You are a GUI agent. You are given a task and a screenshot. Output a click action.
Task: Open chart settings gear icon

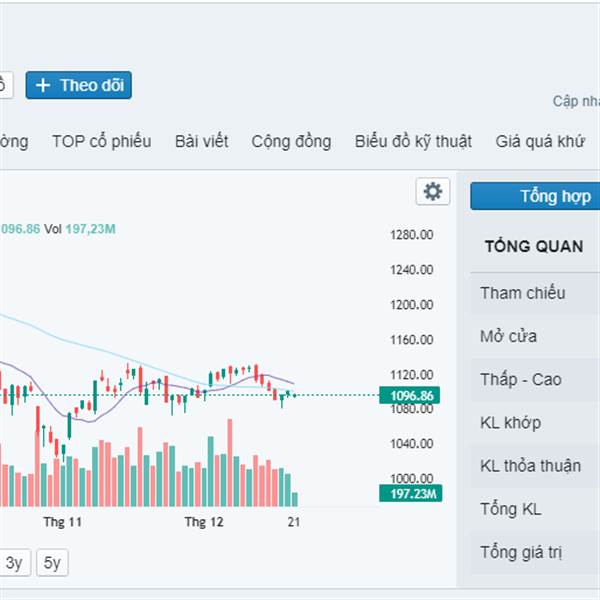432,192
